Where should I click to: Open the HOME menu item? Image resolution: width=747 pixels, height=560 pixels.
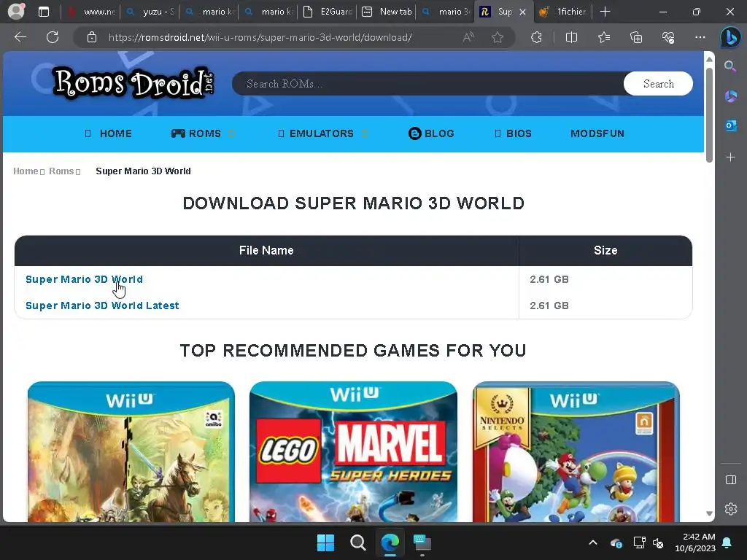pos(108,133)
